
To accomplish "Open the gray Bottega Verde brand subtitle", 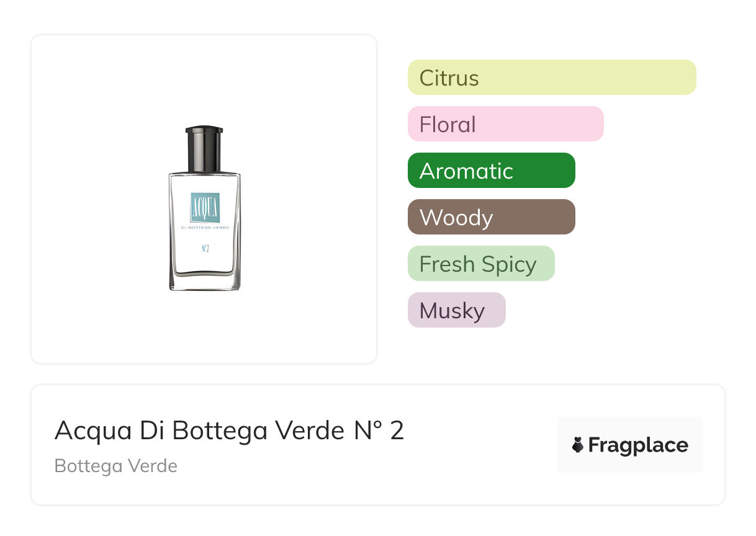I will (x=116, y=466).
